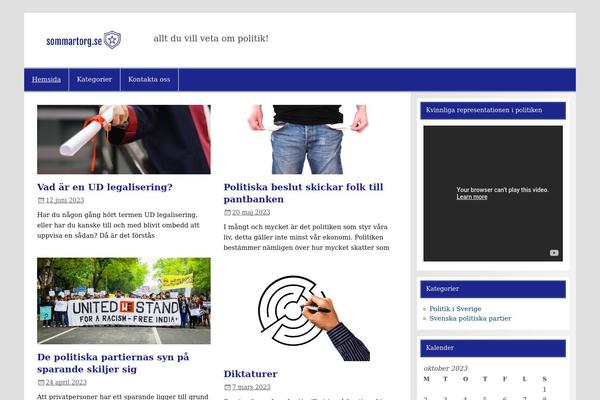The width and height of the screenshot is (600, 400).
Task: Click calendar icon beside 12 juni 2023
Action: [41, 200]
